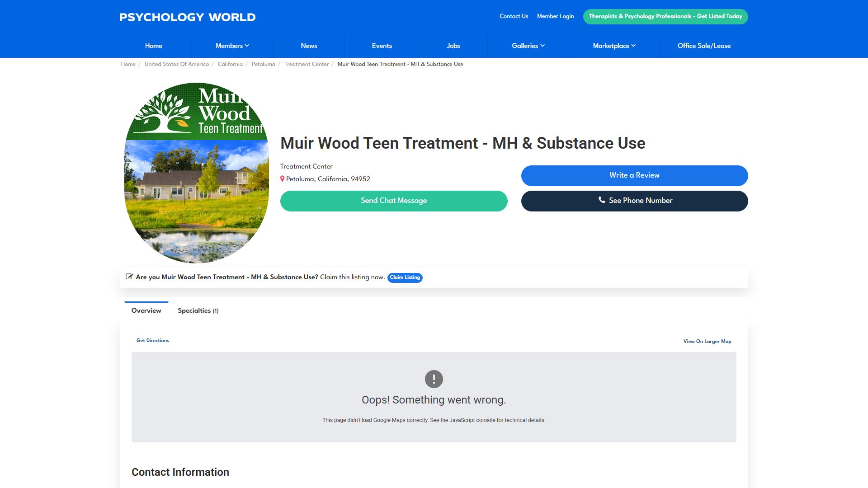Click the Claim Listing badge button
Screen dimensions: 868x488
[x=405, y=277]
